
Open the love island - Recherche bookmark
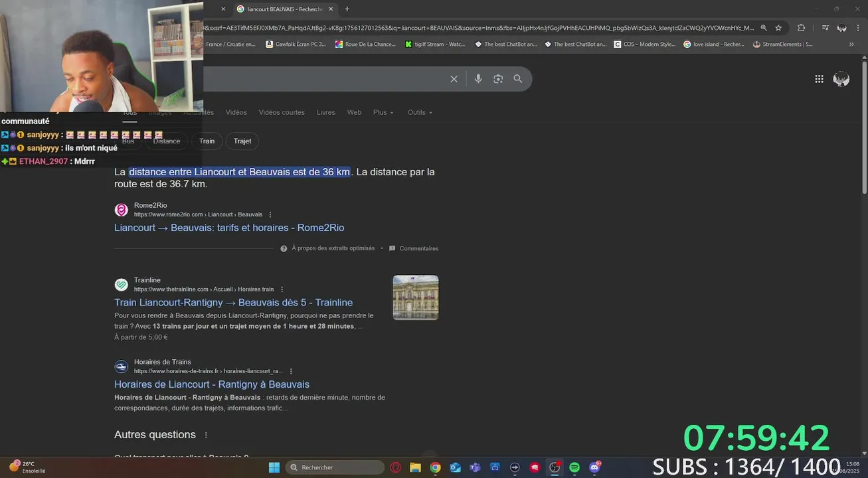click(x=714, y=44)
